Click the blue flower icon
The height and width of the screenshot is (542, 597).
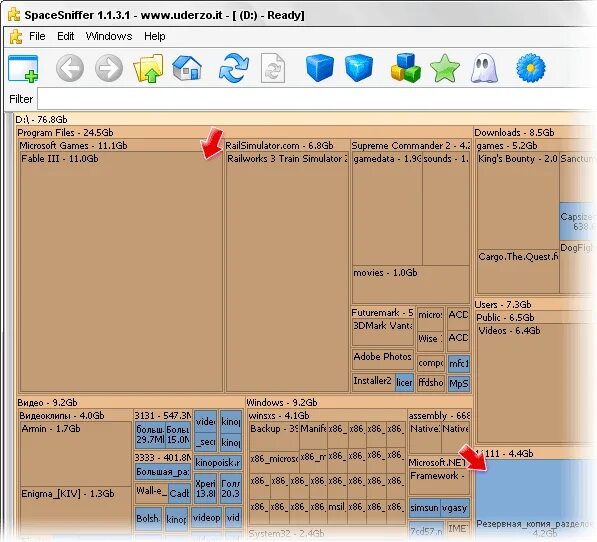click(530, 68)
